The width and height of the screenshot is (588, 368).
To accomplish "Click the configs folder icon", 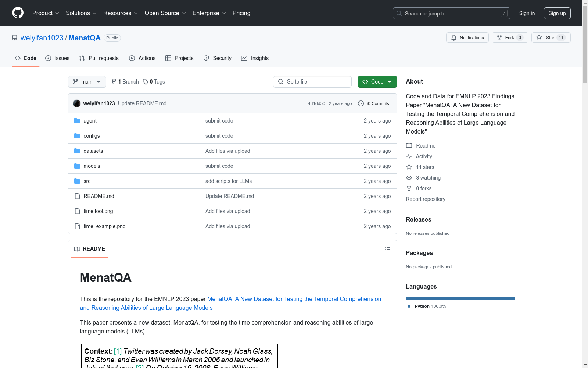I will [x=77, y=136].
